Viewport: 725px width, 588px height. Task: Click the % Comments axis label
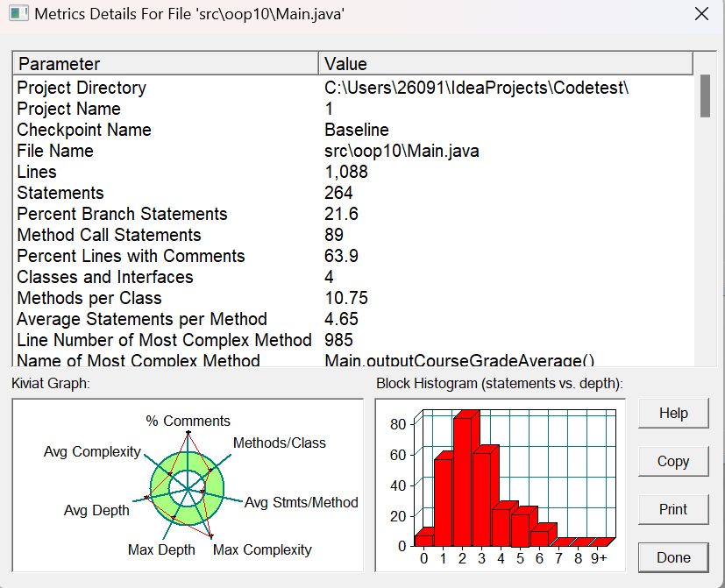(x=188, y=422)
